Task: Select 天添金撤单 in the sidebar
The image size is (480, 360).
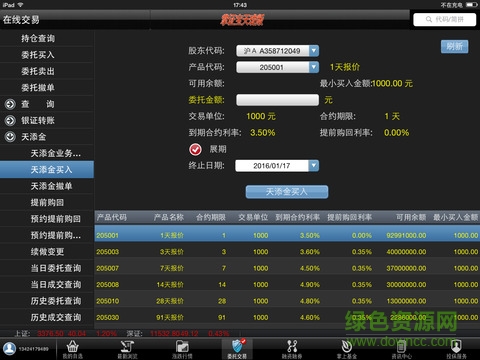Action: (47, 186)
